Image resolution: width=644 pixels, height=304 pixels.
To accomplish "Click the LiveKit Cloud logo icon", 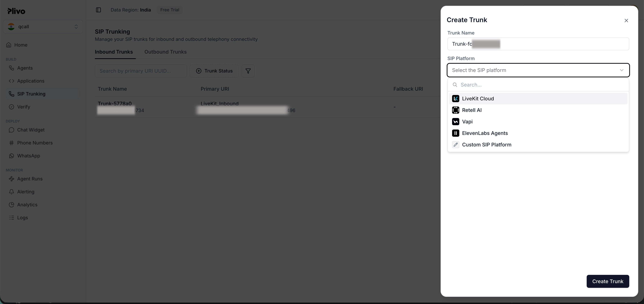I will tap(456, 99).
